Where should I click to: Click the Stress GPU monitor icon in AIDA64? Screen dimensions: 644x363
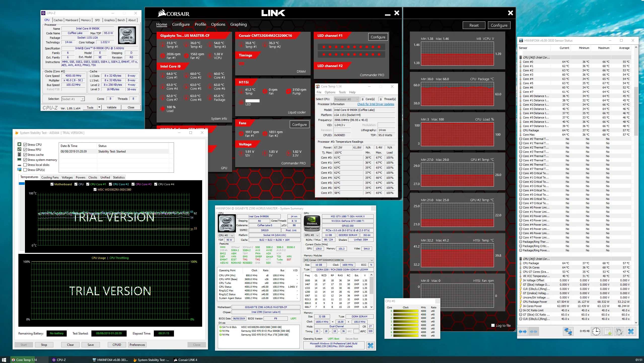[19, 169]
